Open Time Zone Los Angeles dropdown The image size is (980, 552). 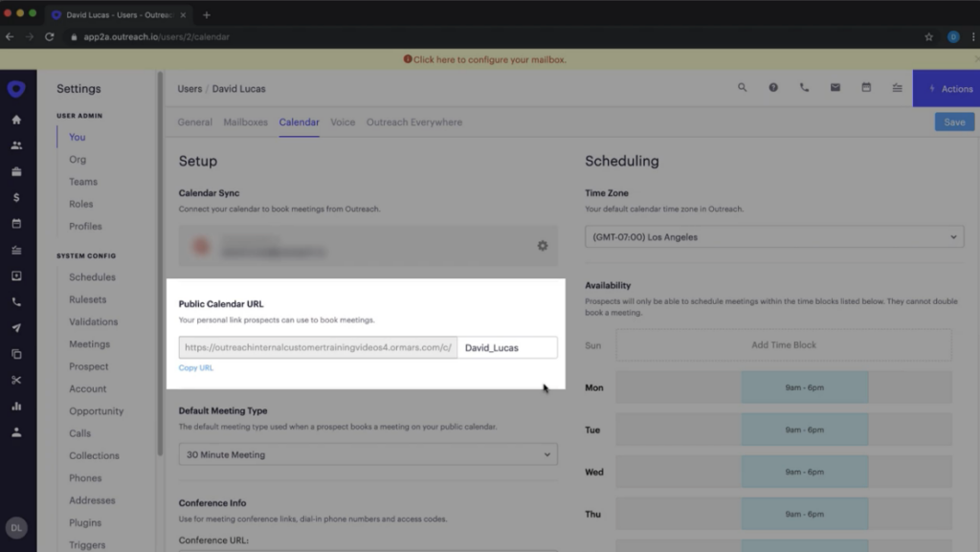click(x=773, y=236)
